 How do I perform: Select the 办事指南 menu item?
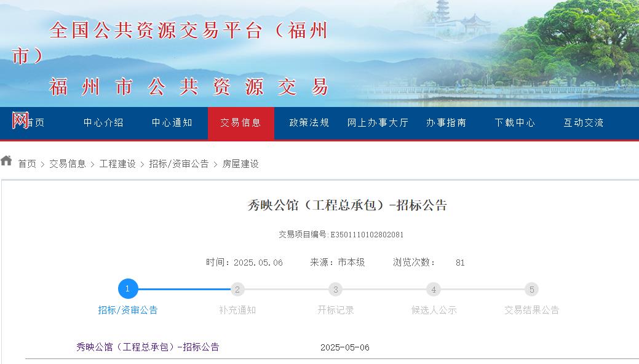click(447, 123)
